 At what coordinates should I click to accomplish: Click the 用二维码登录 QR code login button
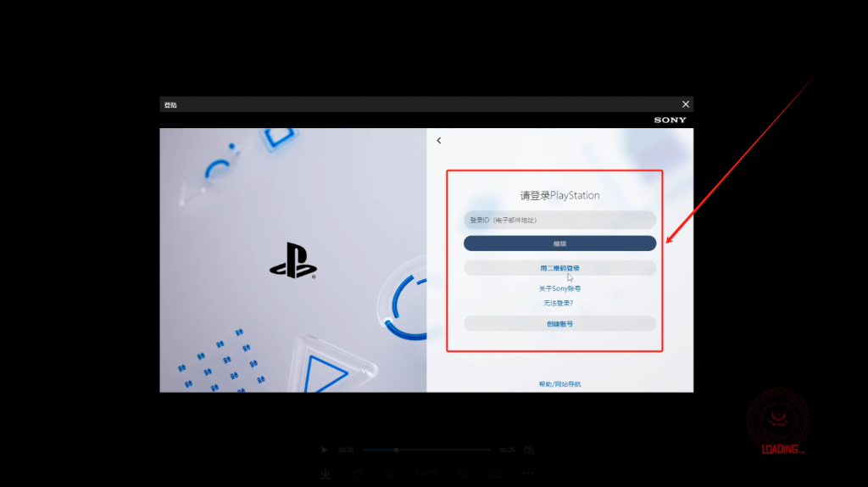click(559, 268)
